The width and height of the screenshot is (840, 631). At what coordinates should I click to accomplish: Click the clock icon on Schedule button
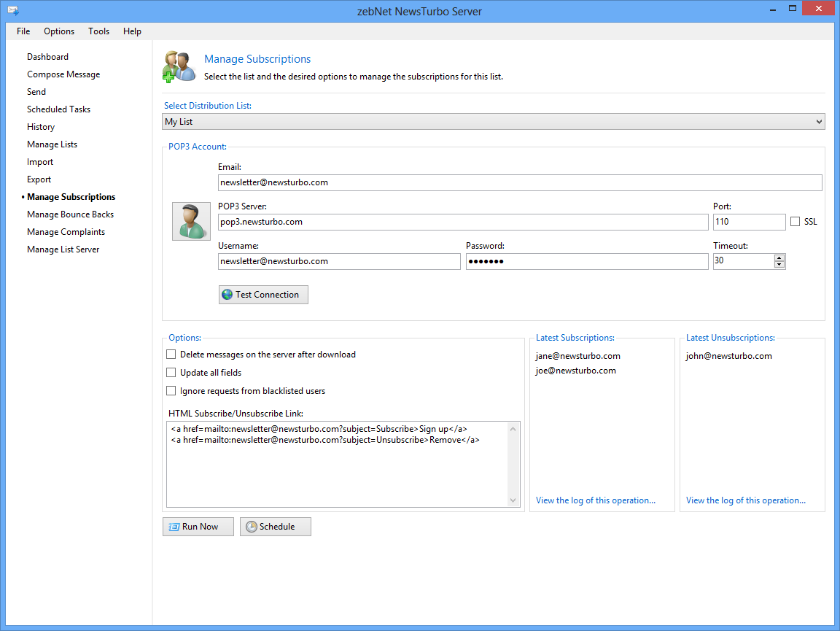coord(252,527)
